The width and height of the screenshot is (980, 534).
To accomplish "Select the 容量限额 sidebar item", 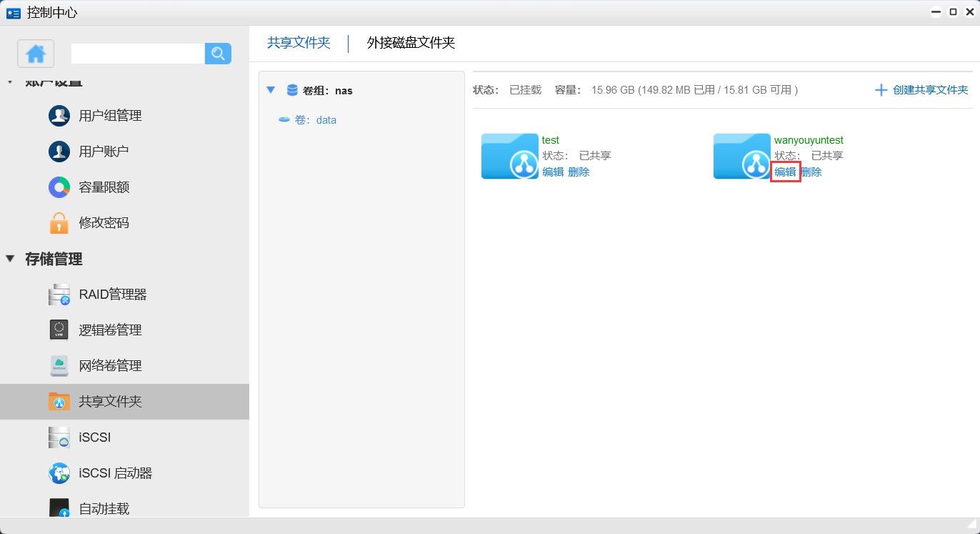I will (x=104, y=187).
